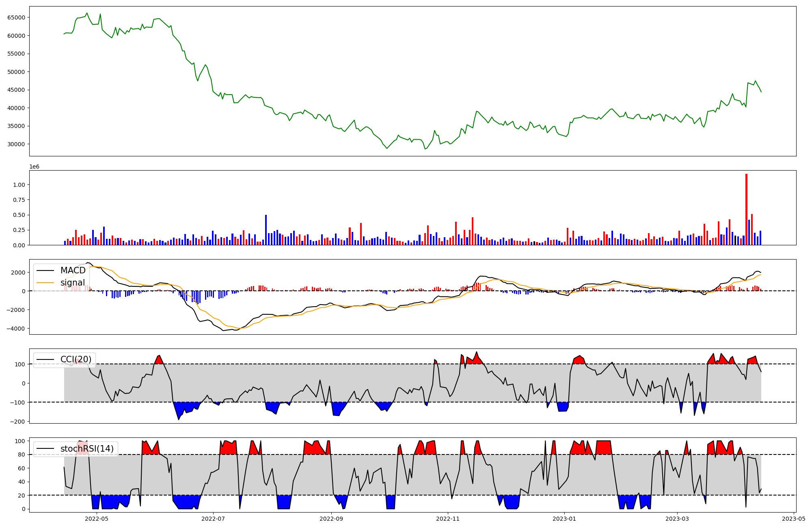Click the 2022-11 x-axis date label
Image resolution: width=812 pixels, height=528 pixels.
(448, 519)
